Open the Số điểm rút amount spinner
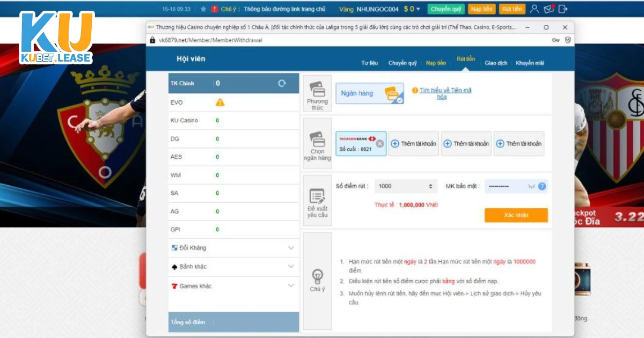644x338 pixels. point(430,186)
